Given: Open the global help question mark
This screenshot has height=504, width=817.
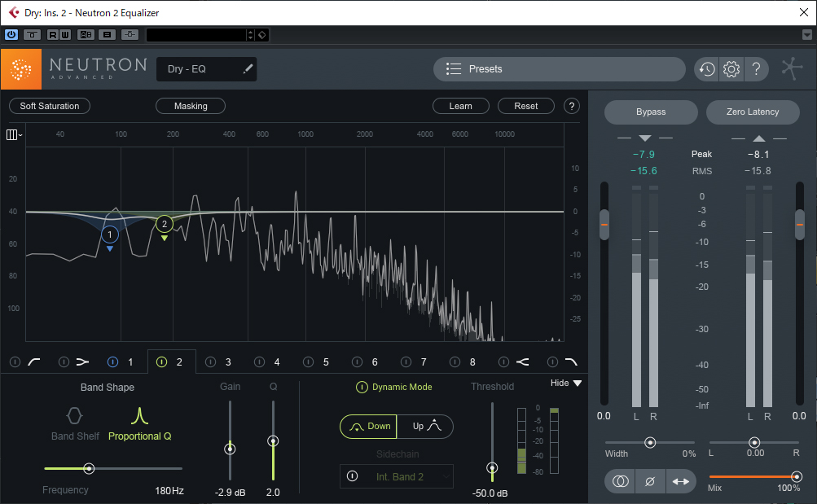Looking at the screenshot, I should [756, 68].
